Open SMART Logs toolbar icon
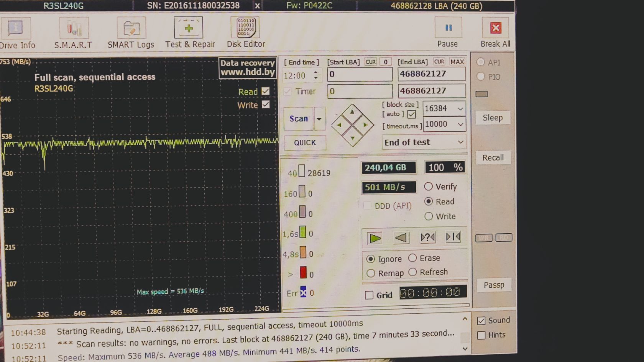644x362 pixels. 131,28
